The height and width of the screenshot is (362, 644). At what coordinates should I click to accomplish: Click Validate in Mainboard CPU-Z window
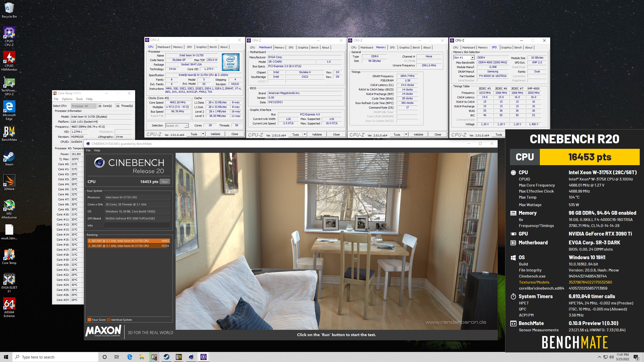pyautogui.click(x=317, y=134)
